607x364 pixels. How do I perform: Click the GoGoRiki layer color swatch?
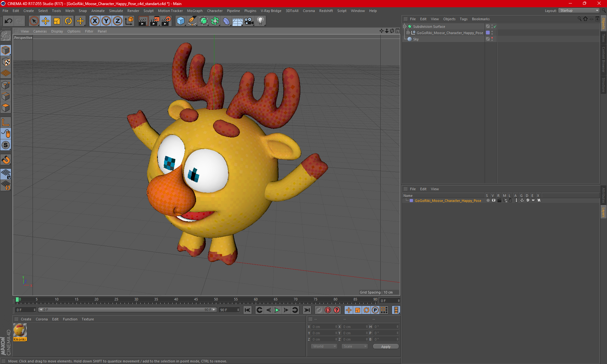[411, 201]
